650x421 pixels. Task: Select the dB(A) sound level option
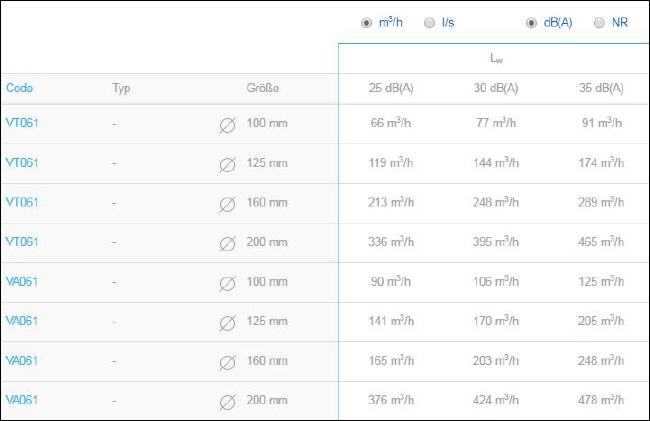click(x=531, y=23)
